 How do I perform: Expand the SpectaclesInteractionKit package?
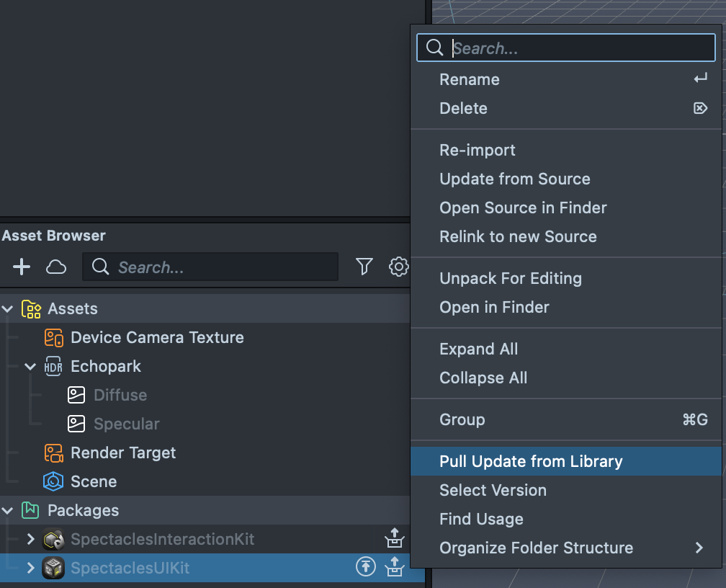pyautogui.click(x=30, y=539)
